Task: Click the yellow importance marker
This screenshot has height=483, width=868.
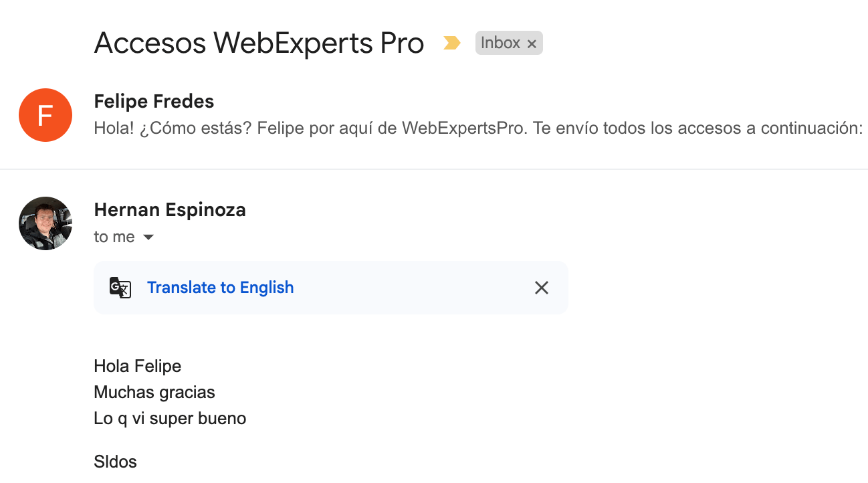Action: tap(452, 43)
